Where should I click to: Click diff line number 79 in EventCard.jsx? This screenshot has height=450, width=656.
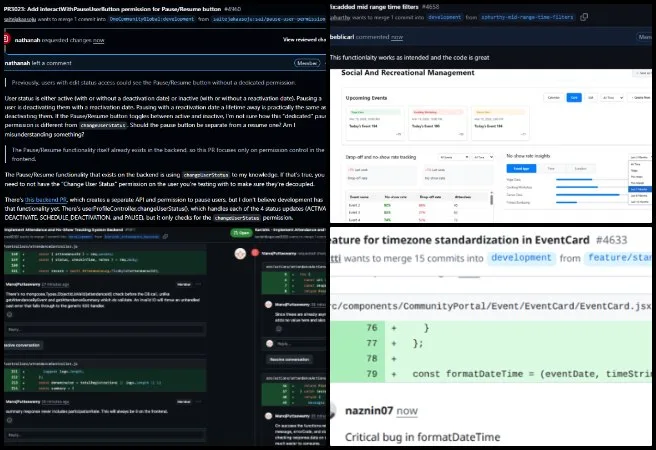[372, 373]
